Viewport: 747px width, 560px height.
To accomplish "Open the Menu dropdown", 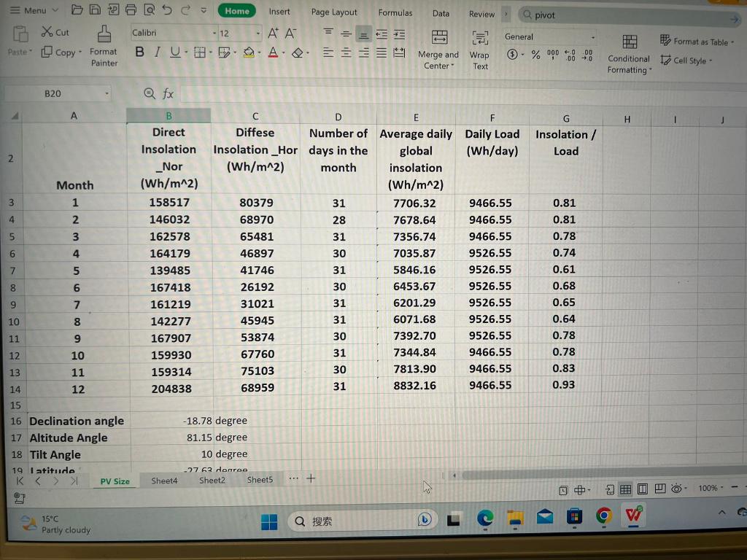I will 34,10.
